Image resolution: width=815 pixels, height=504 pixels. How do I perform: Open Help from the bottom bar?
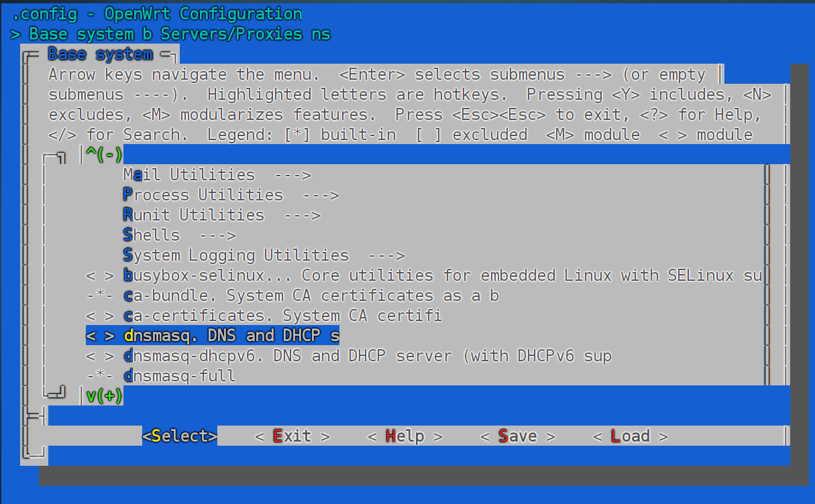click(404, 436)
